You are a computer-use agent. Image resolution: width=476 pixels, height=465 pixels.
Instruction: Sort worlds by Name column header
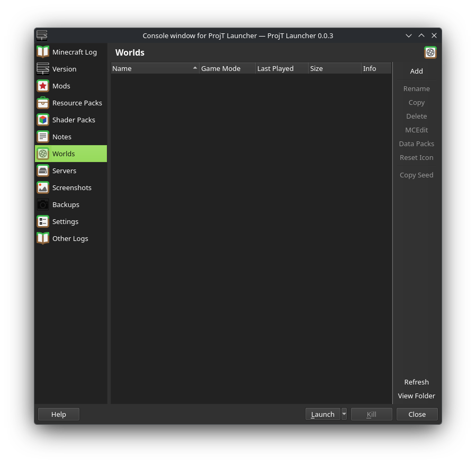(154, 68)
